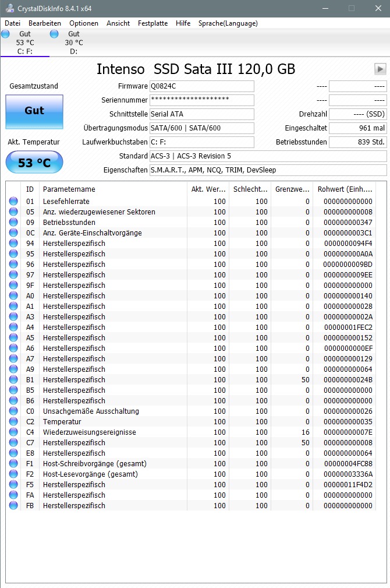Click the Firmware field Q0824C

click(202, 86)
